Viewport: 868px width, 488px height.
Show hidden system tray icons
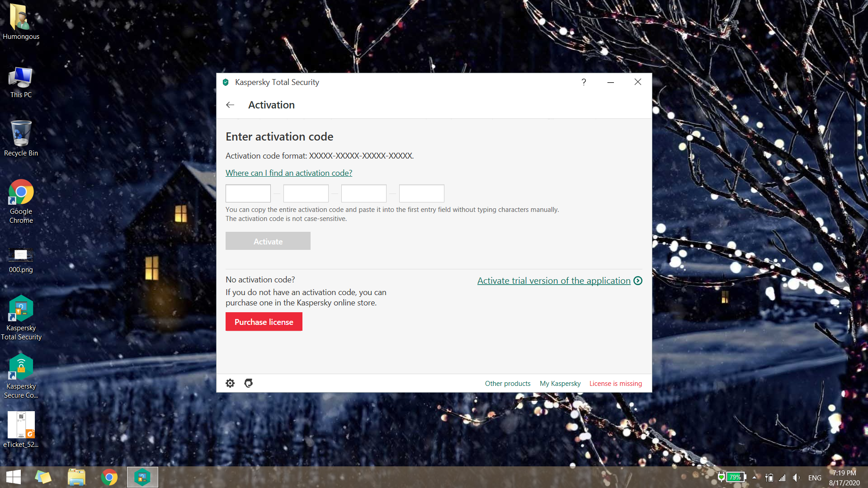[754, 477]
